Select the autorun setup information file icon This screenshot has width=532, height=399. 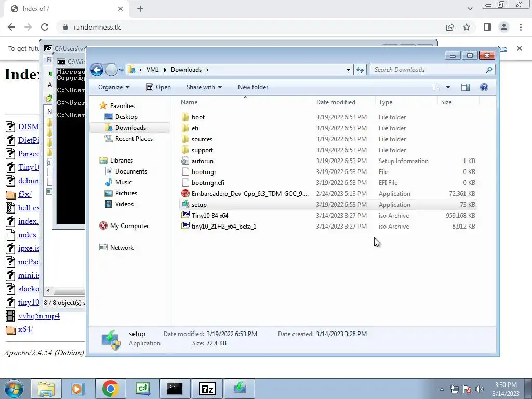[x=185, y=161]
